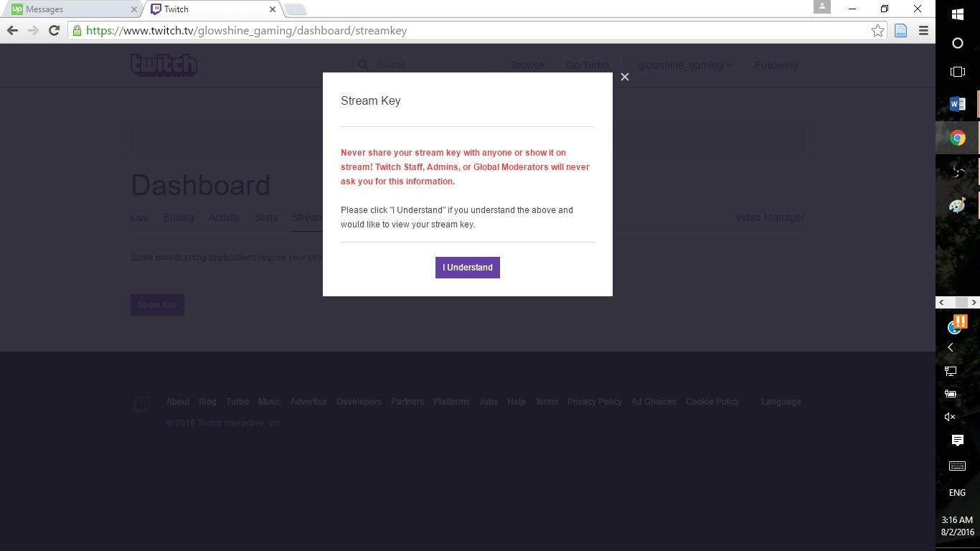Click the Ad Choices footer link
Image resolution: width=980 pixels, height=551 pixels.
coord(654,402)
